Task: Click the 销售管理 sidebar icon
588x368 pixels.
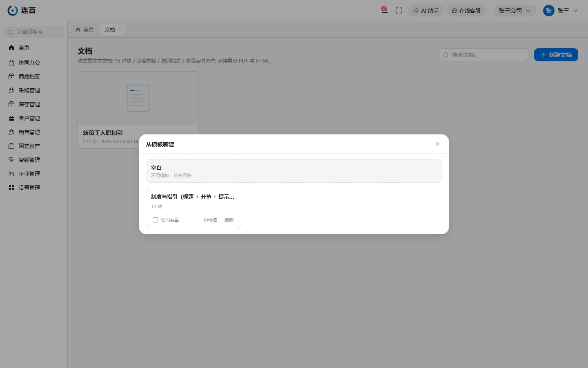Action: (11, 132)
